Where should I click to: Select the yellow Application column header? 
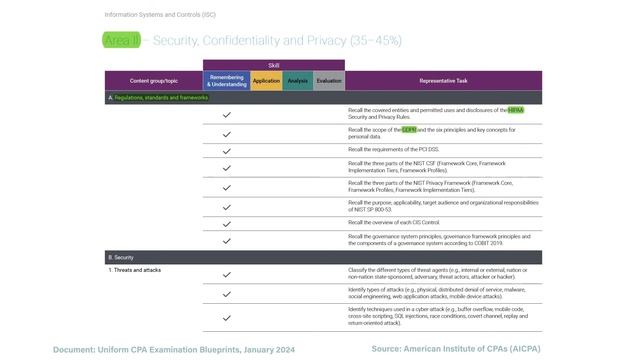coord(266,81)
